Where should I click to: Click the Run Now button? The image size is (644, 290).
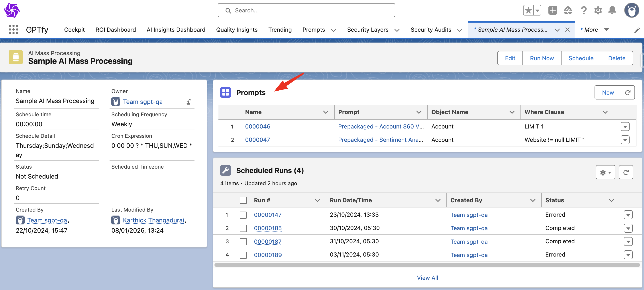[542, 58]
